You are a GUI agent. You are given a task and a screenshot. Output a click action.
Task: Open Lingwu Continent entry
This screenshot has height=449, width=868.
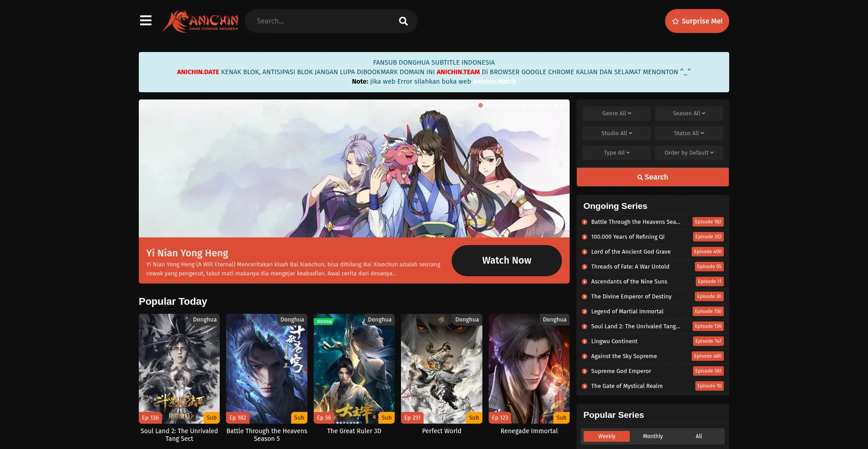(x=614, y=341)
